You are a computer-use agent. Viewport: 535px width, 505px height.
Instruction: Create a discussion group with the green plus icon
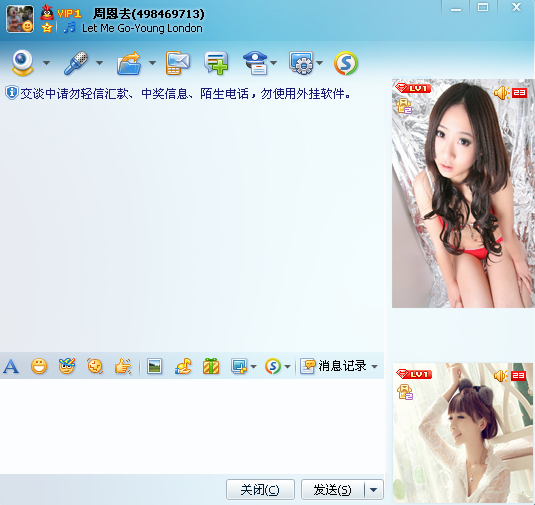point(216,63)
